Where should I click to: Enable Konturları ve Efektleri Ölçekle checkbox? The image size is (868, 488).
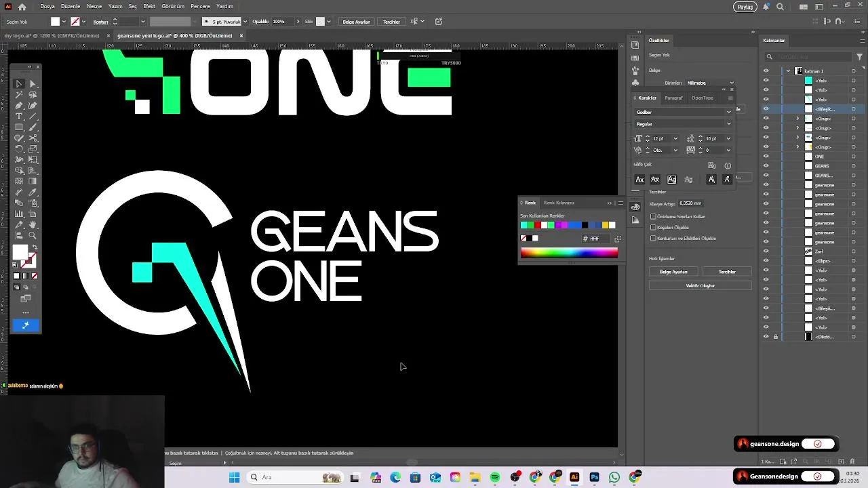pyautogui.click(x=653, y=239)
